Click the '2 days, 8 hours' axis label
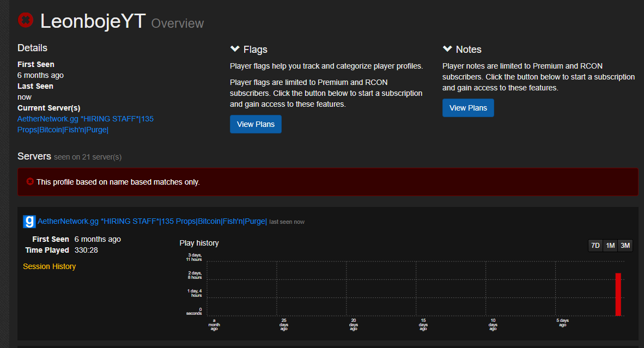Screen dimensions: 644x348 [195, 276]
